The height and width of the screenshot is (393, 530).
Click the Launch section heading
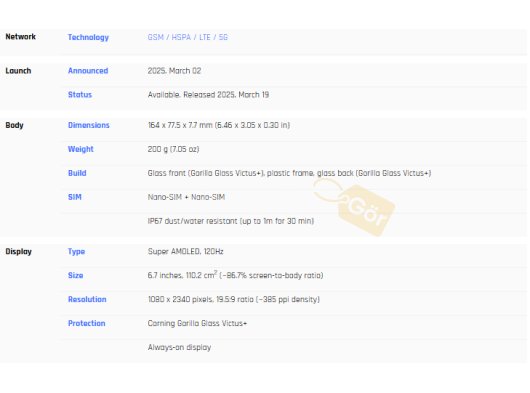[x=18, y=71]
